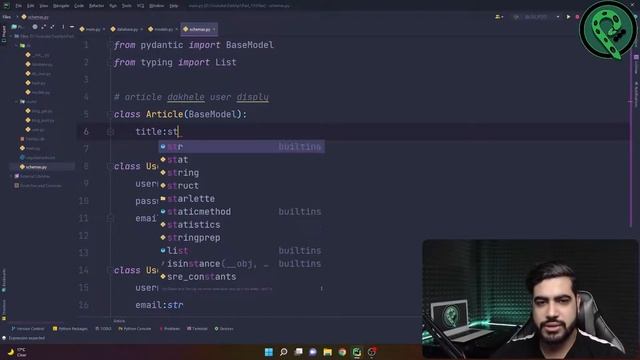Open the Version Control tool window

pos(28,329)
